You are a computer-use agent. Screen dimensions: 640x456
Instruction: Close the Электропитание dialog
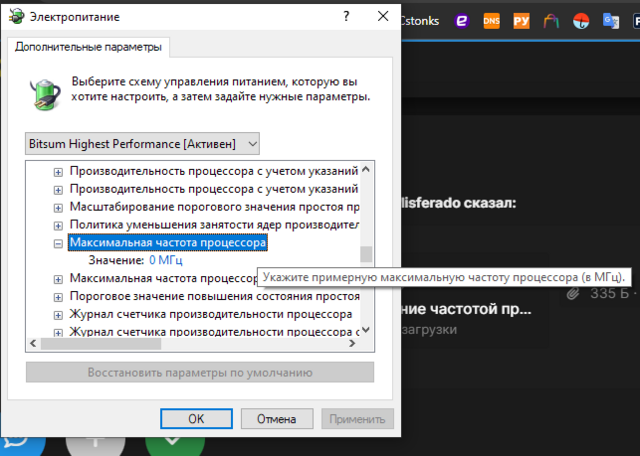(x=383, y=16)
